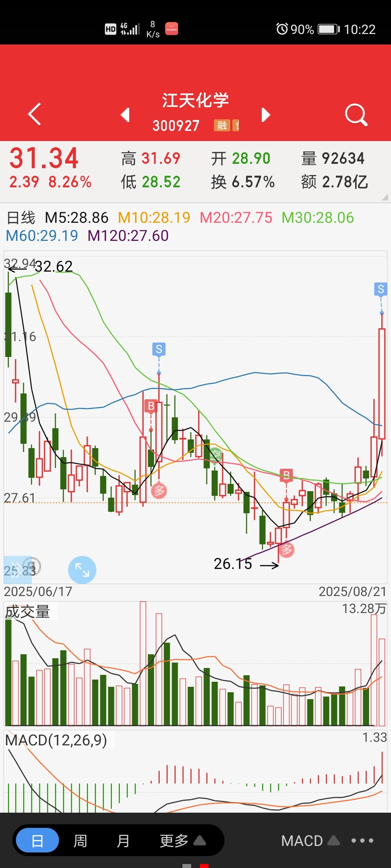Tap the Huawei app notification icon

click(x=172, y=29)
